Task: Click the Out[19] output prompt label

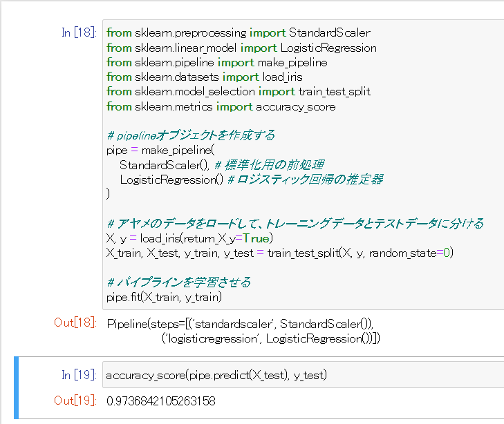Action: pyautogui.click(x=75, y=401)
